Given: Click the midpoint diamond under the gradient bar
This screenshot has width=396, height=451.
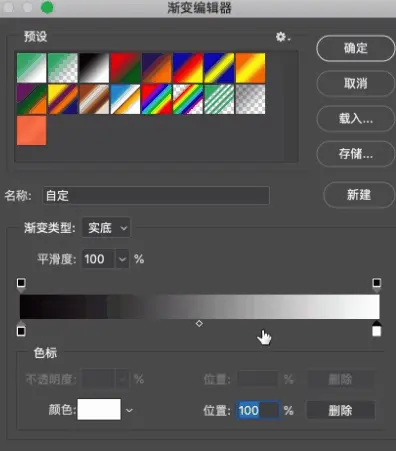Looking at the screenshot, I should 199,323.
